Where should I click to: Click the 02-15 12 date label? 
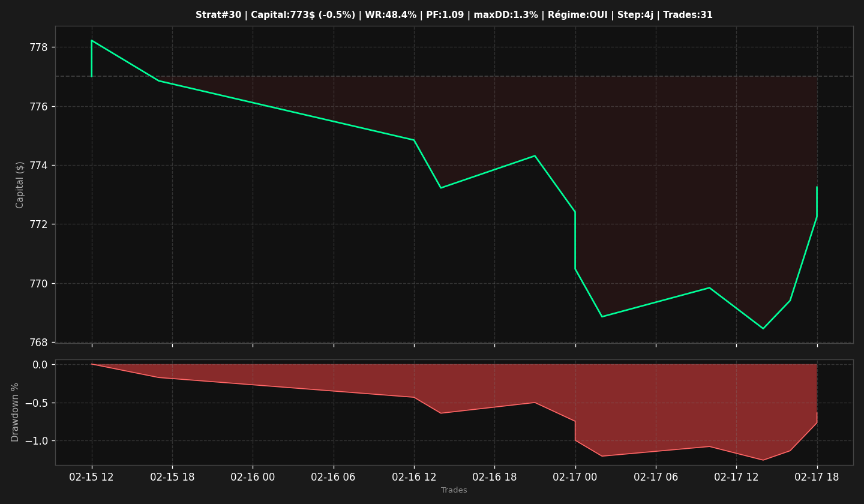92,478
